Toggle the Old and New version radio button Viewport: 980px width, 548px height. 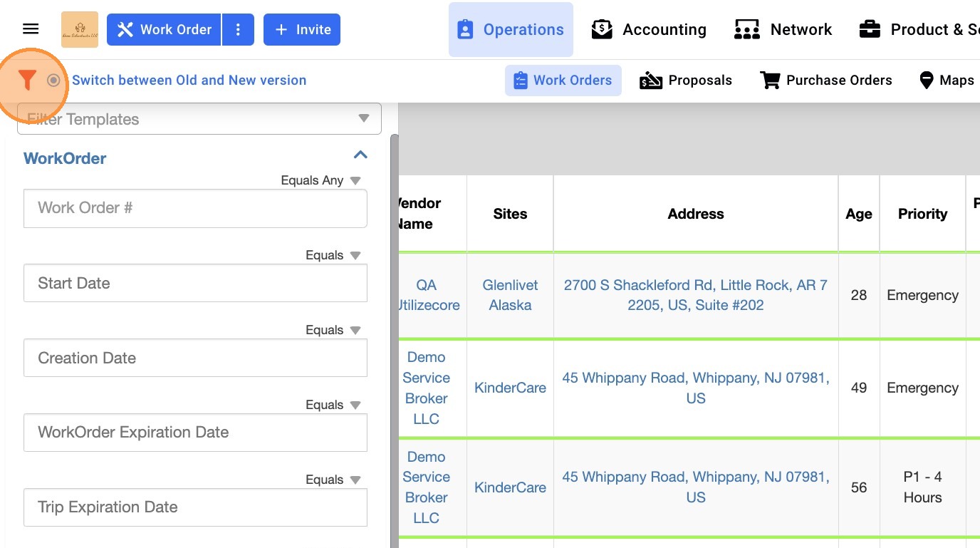coord(53,81)
